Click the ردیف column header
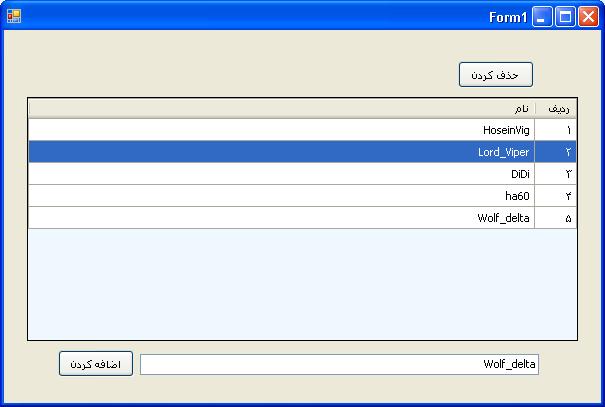 556,109
